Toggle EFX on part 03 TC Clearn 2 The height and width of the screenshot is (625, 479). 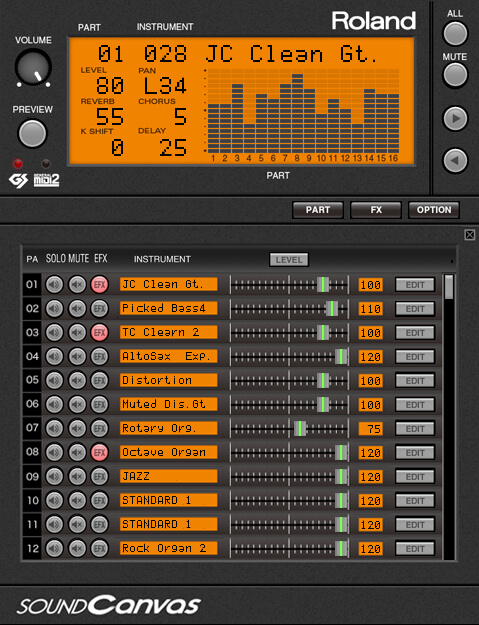tap(100, 332)
